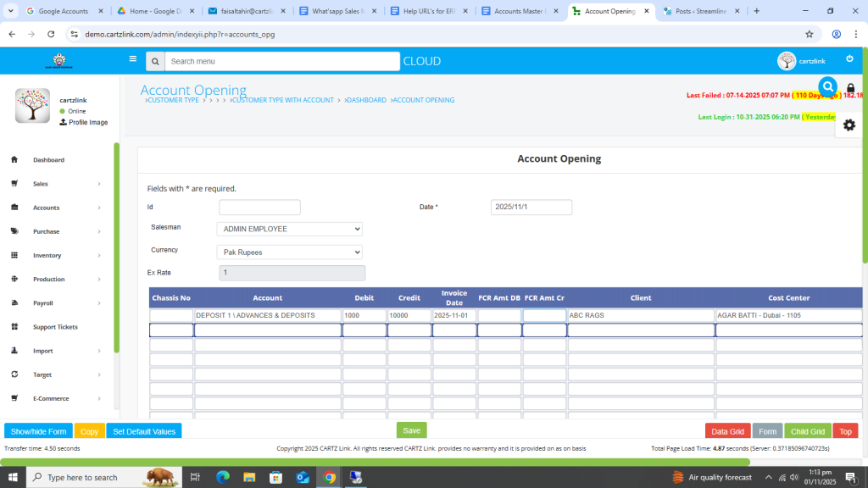Viewport: 868px width, 488px height.
Task: Open Microsoft Edge from the taskbar
Action: [223, 478]
